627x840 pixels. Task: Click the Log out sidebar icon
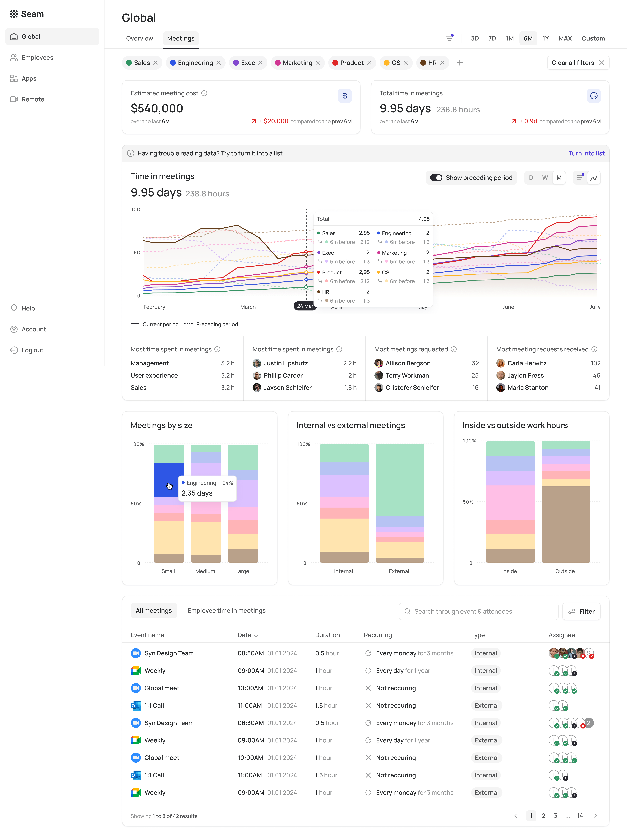(14, 350)
